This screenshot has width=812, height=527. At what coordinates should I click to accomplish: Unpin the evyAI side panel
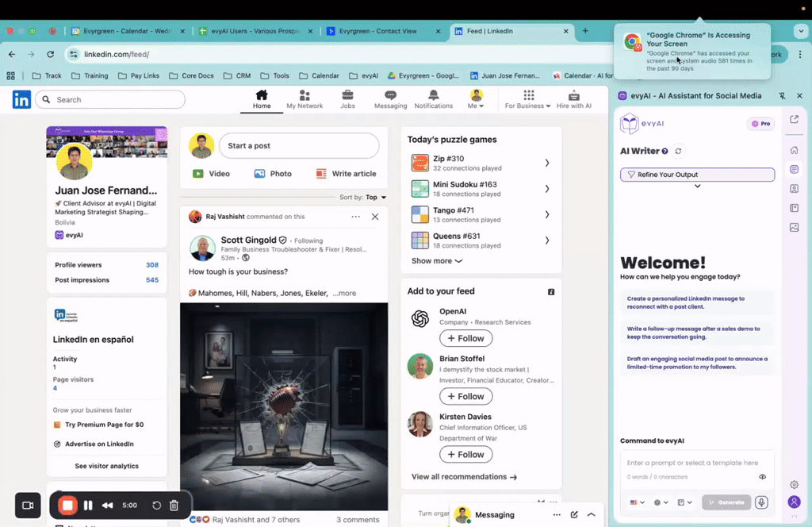pyautogui.click(x=782, y=96)
